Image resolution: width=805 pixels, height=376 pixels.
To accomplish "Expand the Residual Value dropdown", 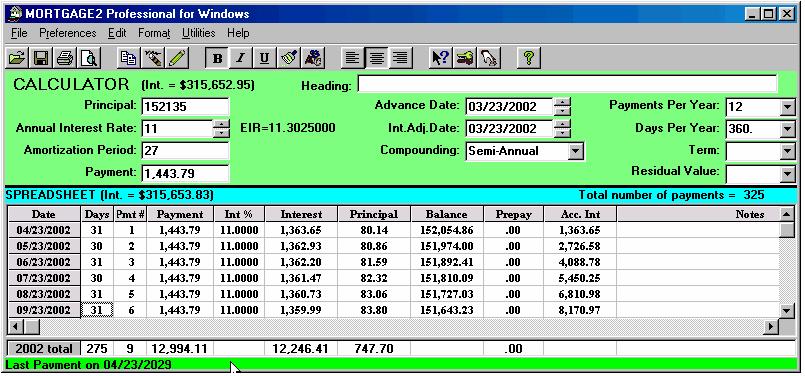I will (x=787, y=174).
